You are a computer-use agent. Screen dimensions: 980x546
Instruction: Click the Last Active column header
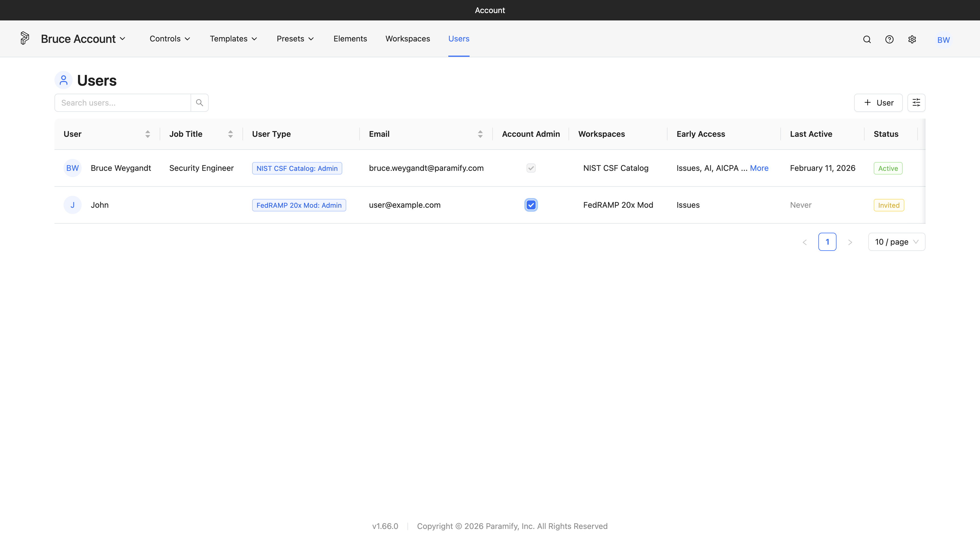click(x=811, y=134)
